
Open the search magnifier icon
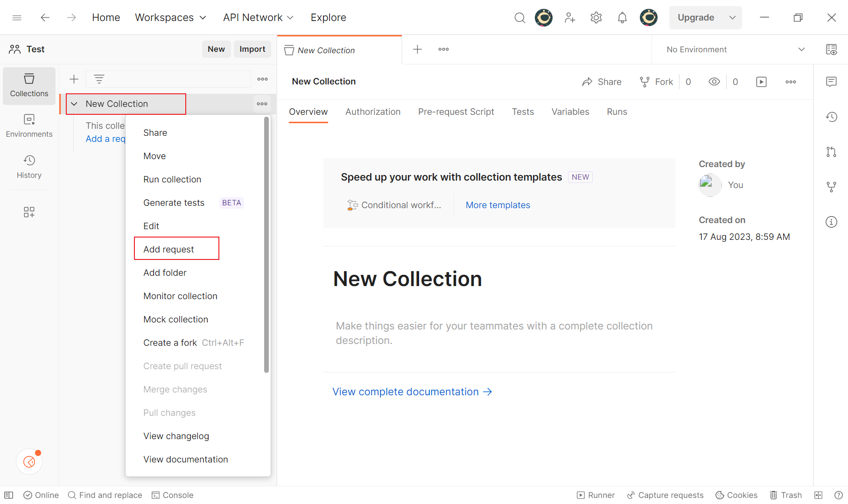[519, 18]
